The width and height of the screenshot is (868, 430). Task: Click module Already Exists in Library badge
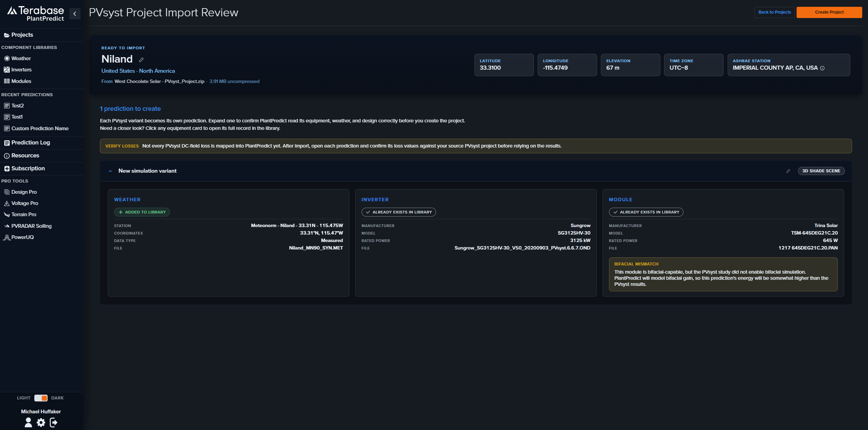(646, 212)
